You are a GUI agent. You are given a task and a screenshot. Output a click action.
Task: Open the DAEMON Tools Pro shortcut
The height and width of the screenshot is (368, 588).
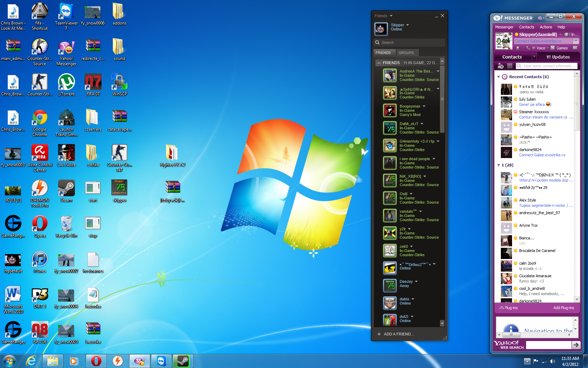(40, 193)
